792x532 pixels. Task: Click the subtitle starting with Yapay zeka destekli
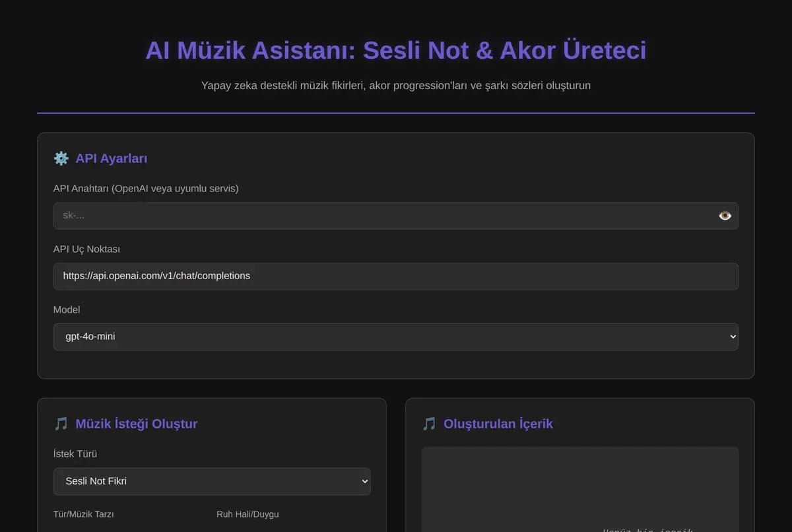tap(396, 86)
